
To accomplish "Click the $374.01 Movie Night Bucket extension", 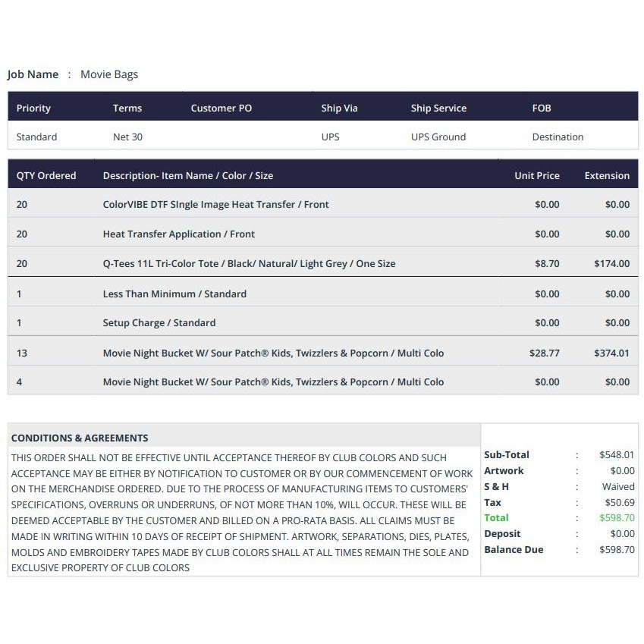I will click(x=611, y=353).
